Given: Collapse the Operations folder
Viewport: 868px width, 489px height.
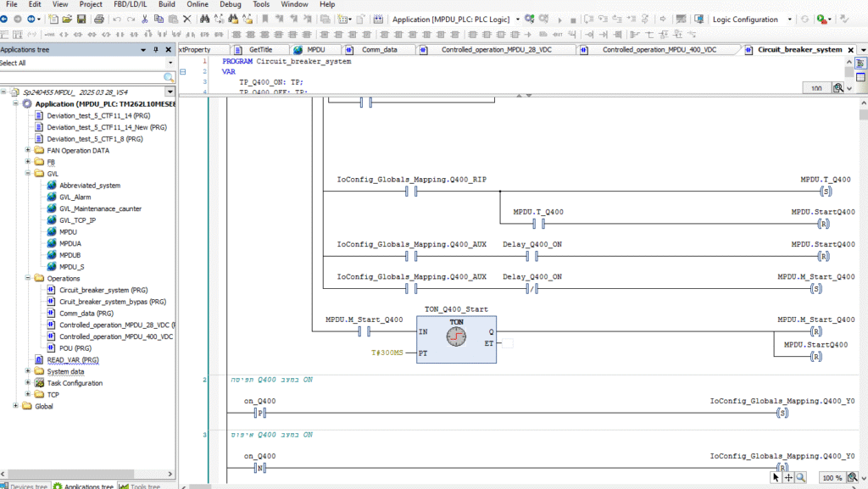Looking at the screenshot, I should pos(28,278).
